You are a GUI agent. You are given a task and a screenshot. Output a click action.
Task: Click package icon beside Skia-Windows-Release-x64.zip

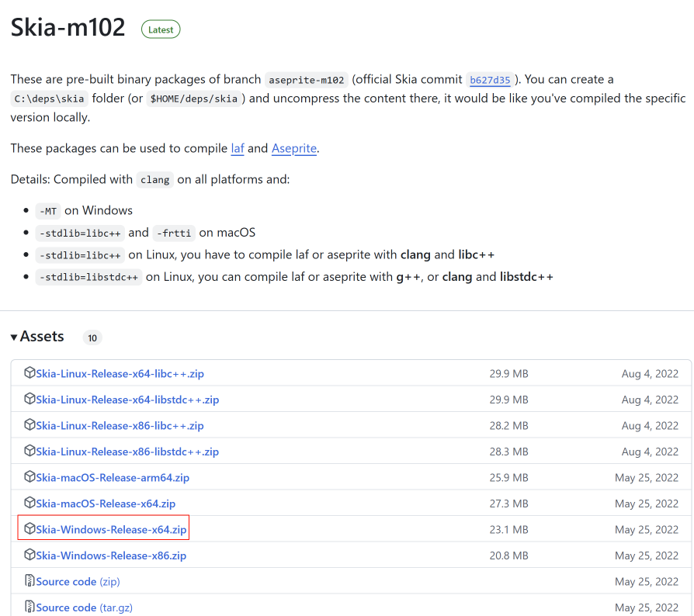tap(29, 528)
